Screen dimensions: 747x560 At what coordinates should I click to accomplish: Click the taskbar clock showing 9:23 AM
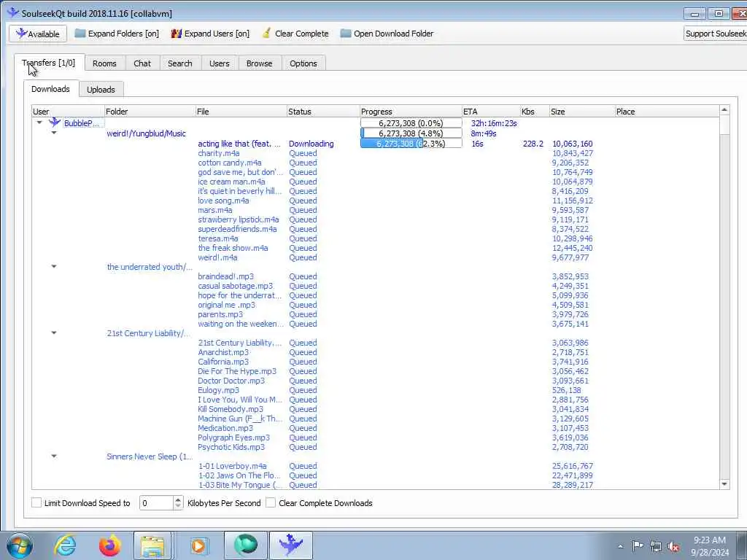click(709, 546)
